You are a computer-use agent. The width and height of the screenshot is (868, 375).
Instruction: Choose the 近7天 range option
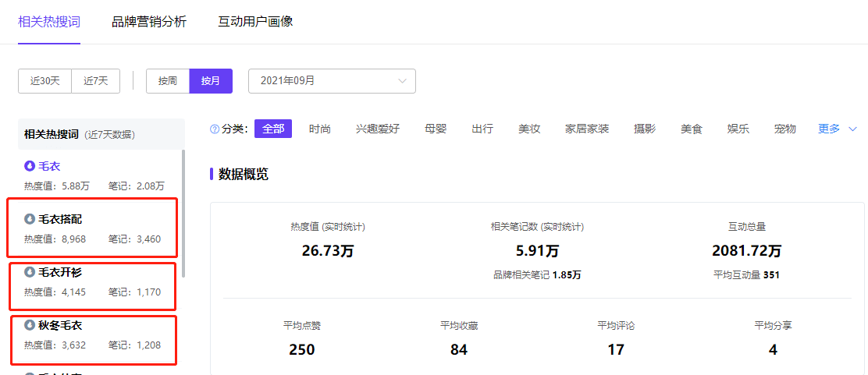[x=96, y=81]
